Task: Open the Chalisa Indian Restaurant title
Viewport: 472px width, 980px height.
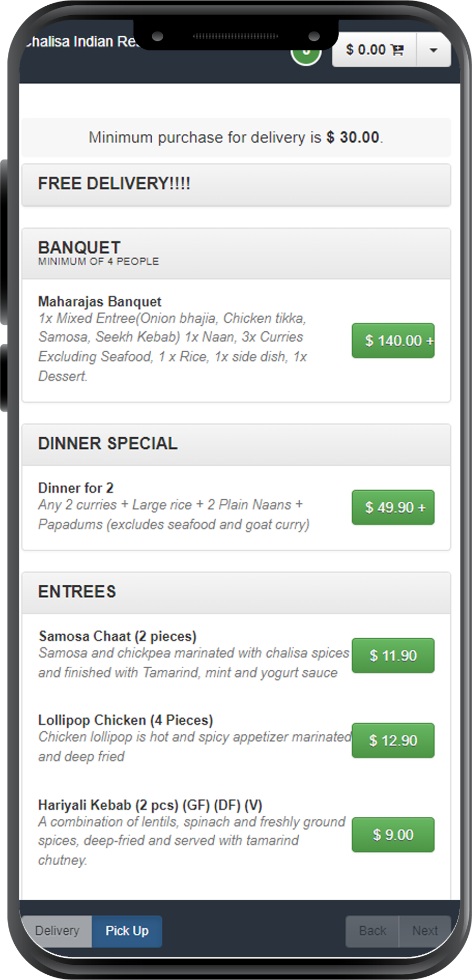Action: (x=79, y=41)
